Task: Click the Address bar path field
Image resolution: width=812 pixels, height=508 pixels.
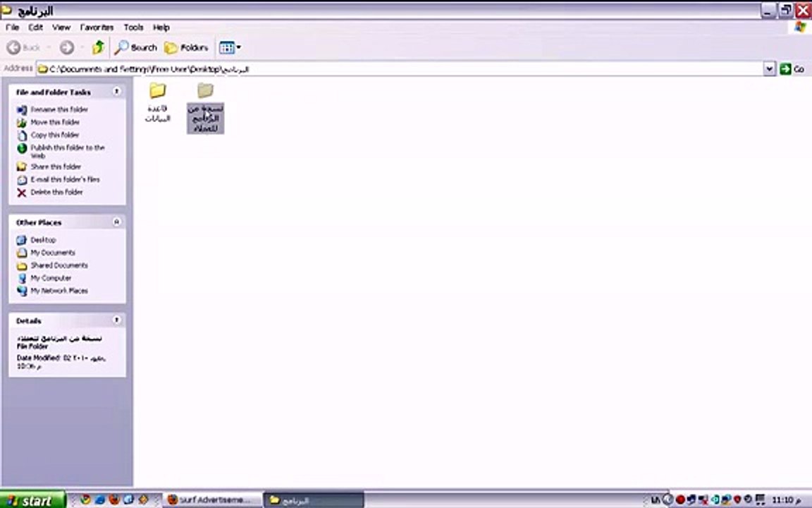Action: tap(399, 68)
